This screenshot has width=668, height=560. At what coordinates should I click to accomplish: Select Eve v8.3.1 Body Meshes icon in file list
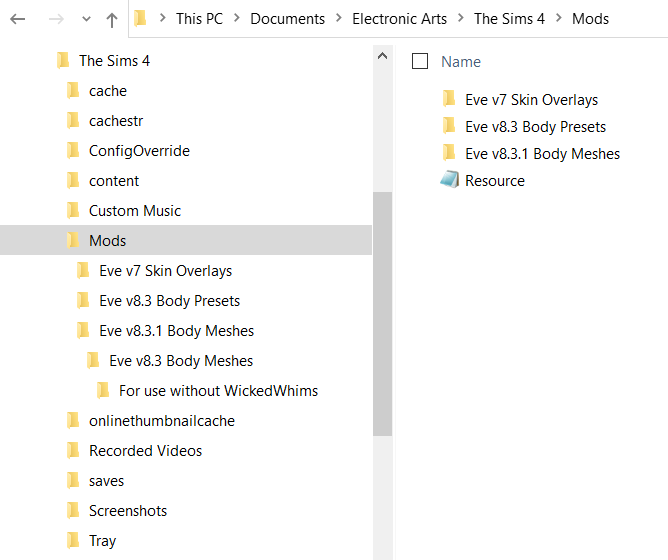pyautogui.click(x=449, y=153)
